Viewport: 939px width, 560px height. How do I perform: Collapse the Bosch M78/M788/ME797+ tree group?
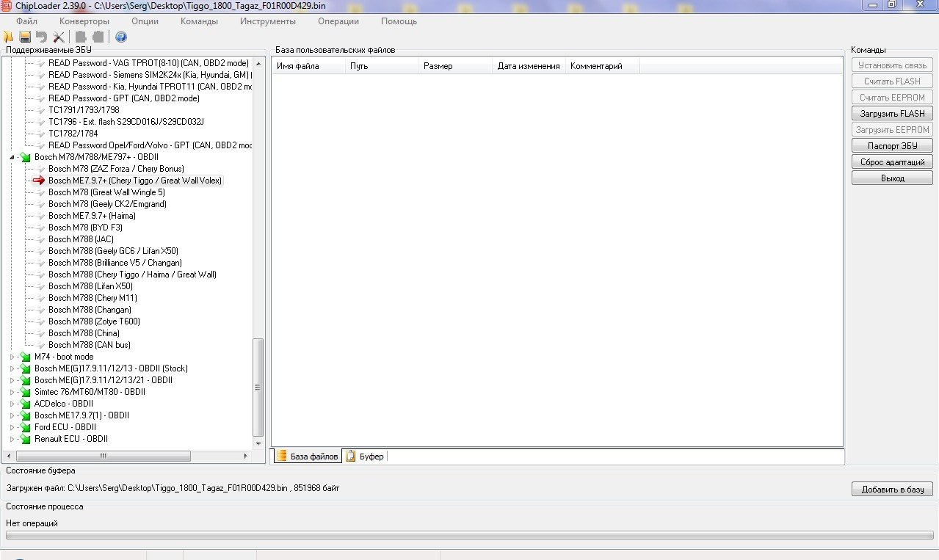click(12, 157)
